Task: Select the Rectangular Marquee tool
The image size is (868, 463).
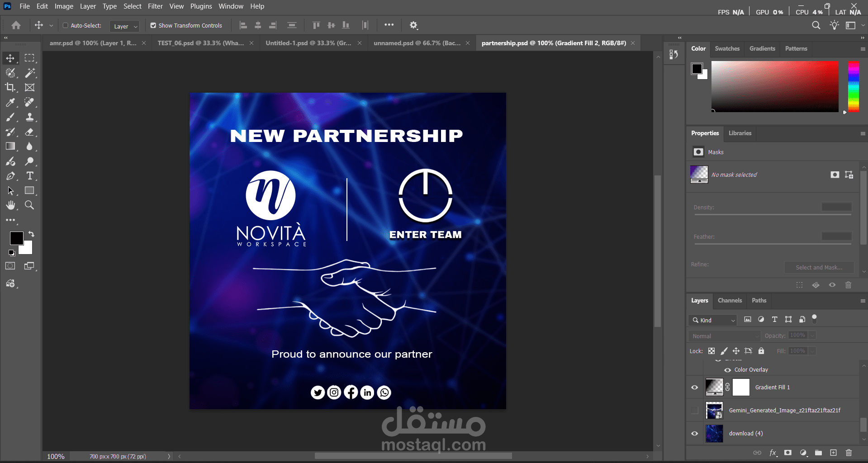Action: 29,58
